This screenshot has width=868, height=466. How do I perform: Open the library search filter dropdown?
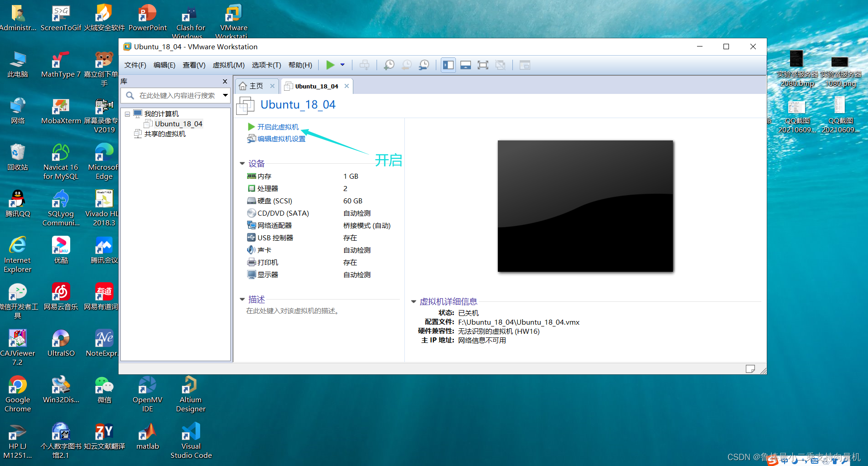(x=225, y=95)
